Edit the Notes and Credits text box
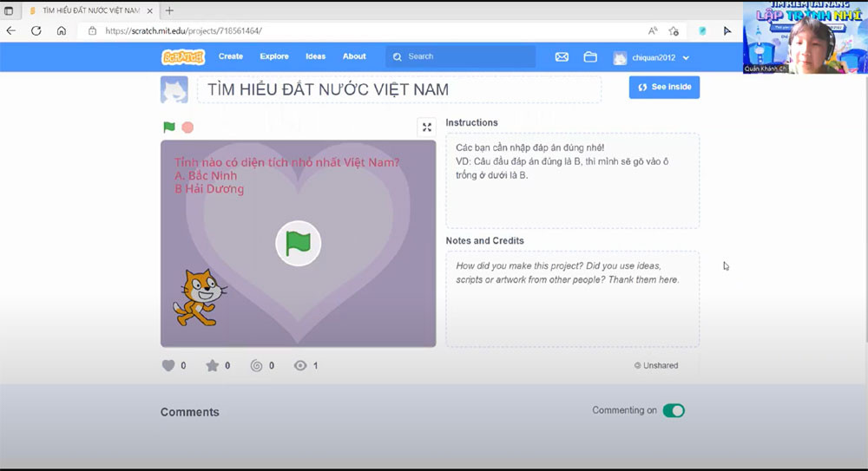The image size is (868, 471). 572,299
